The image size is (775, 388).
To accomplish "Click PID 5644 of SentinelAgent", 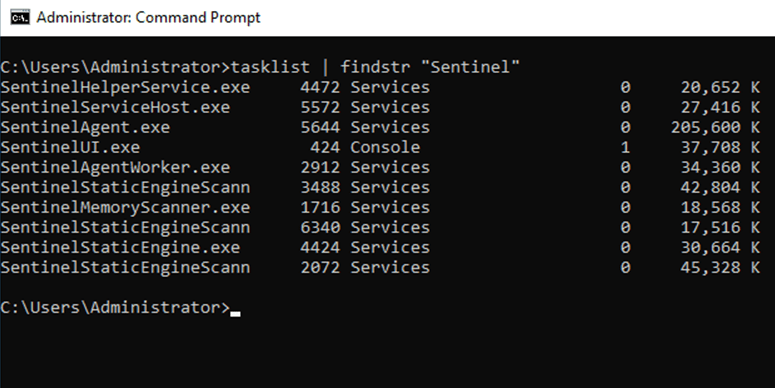I will pyautogui.click(x=320, y=128).
